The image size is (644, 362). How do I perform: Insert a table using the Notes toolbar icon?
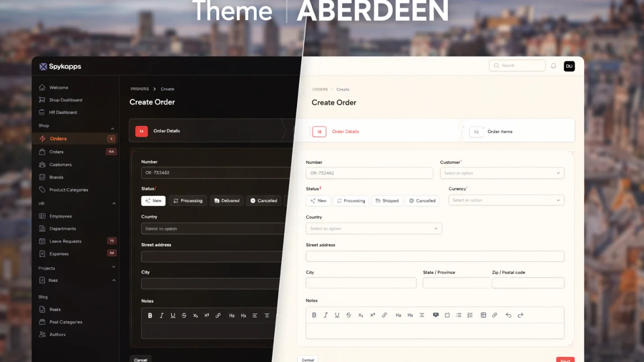[483, 315]
